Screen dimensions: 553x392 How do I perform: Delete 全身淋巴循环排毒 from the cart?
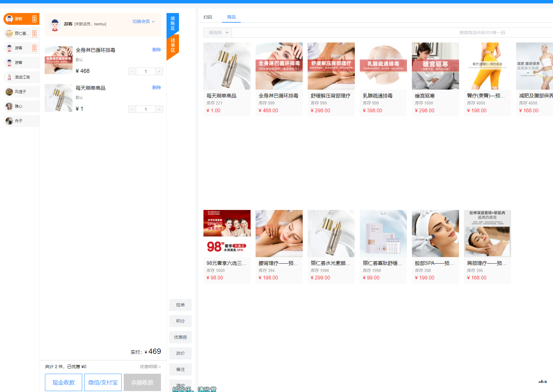[x=157, y=50]
